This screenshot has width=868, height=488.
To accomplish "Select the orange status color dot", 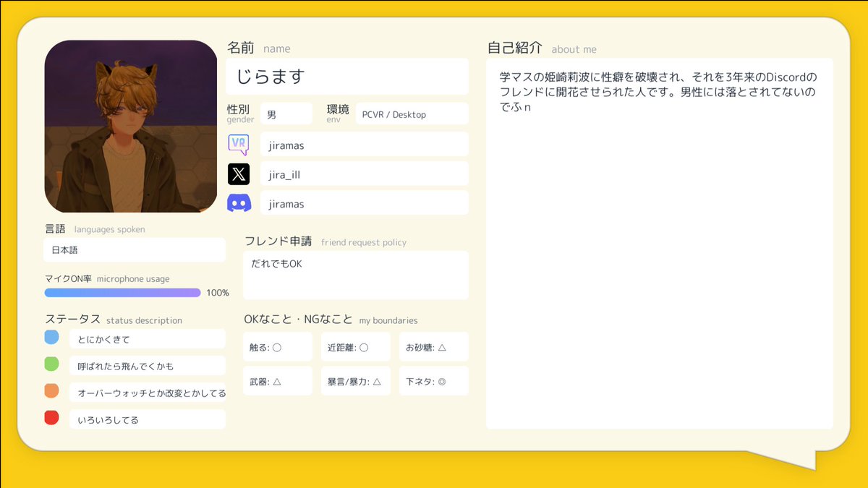I will pyautogui.click(x=51, y=390).
